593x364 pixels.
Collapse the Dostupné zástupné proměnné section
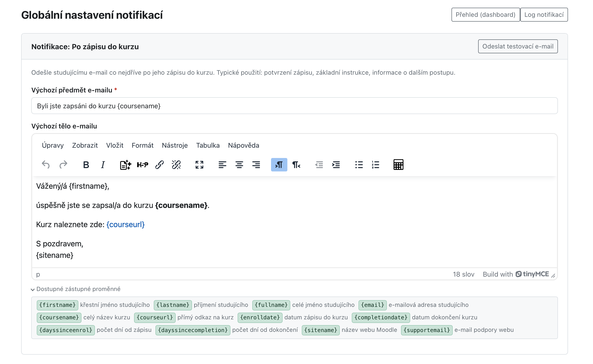(x=76, y=289)
